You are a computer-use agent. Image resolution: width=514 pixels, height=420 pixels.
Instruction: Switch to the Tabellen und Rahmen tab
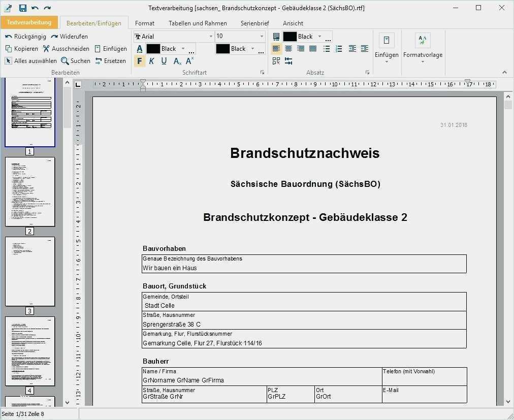[x=198, y=23]
